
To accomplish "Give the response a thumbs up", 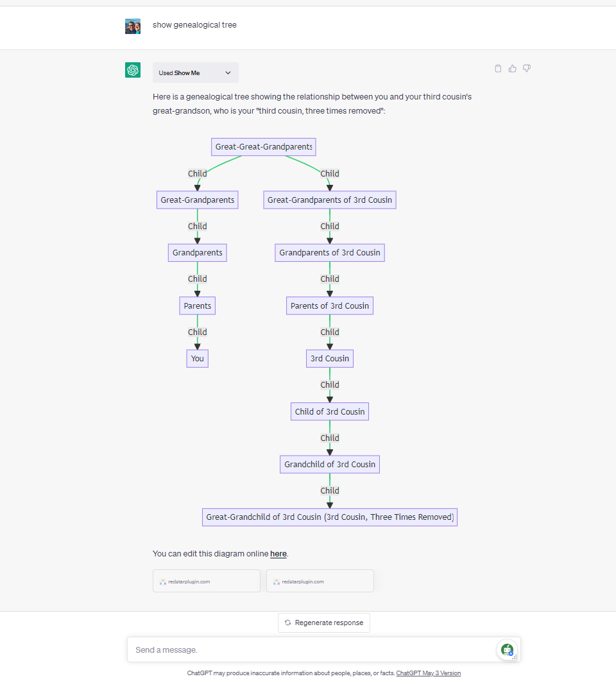I will [512, 68].
